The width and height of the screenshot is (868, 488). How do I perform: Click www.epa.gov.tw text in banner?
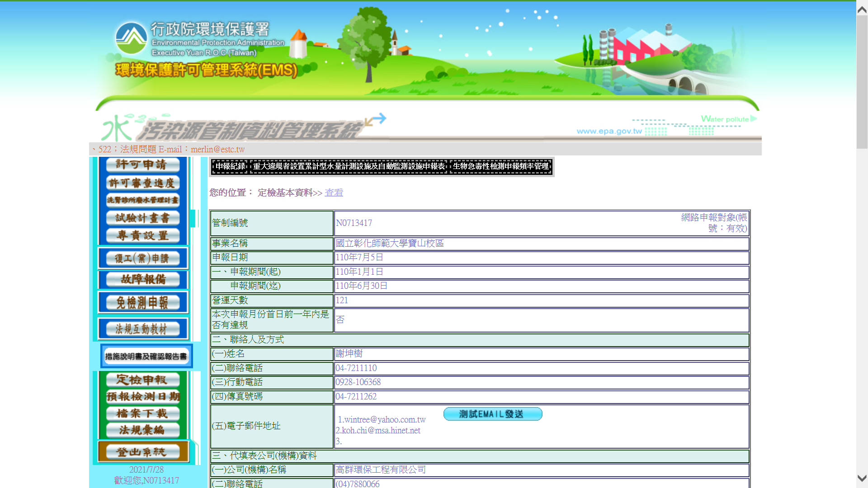coord(609,131)
